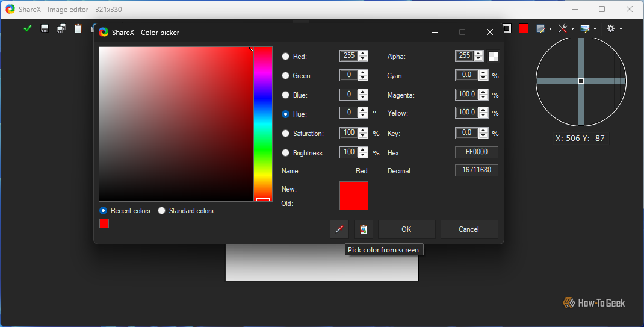Click the ShareX logo in Image editor title bar
Viewport: 644px width, 327px height.
(10, 9)
